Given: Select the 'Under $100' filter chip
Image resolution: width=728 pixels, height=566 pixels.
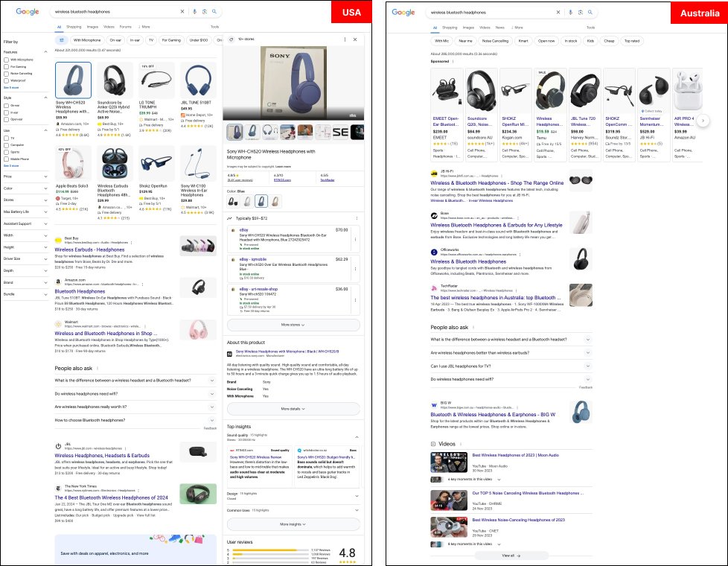Looking at the screenshot, I should [x=199, y=40].
